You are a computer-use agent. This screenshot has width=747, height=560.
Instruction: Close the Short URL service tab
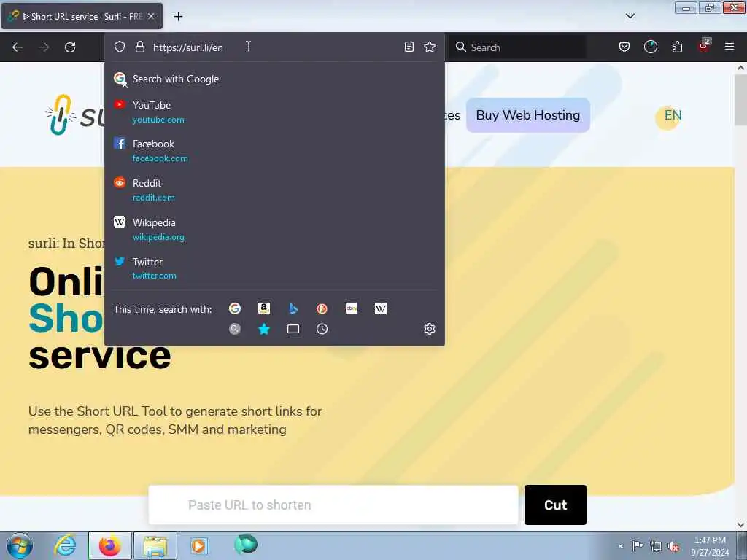[151, 16]
